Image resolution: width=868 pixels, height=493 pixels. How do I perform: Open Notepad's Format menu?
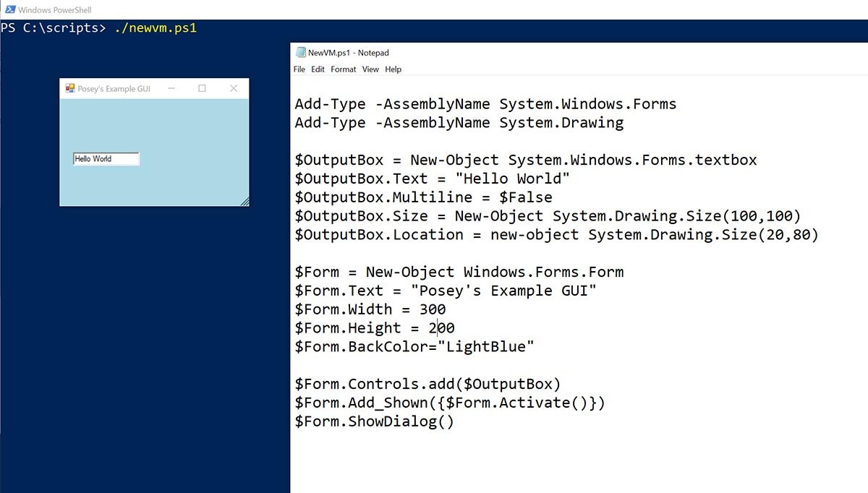344,69
